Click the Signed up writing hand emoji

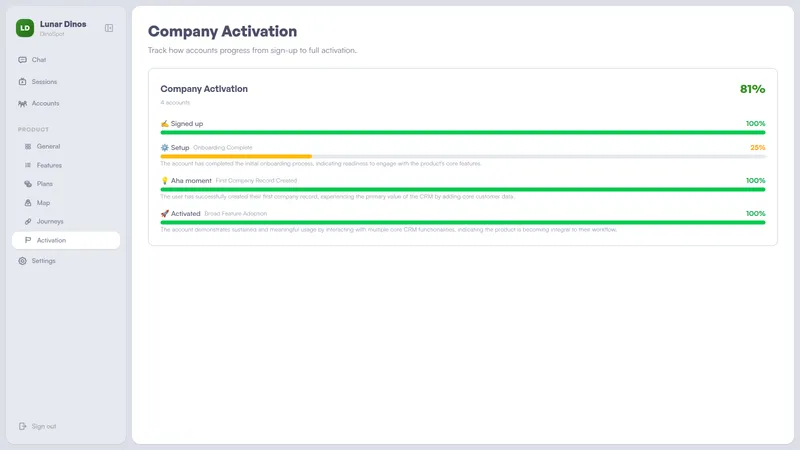tap(164, 123)
